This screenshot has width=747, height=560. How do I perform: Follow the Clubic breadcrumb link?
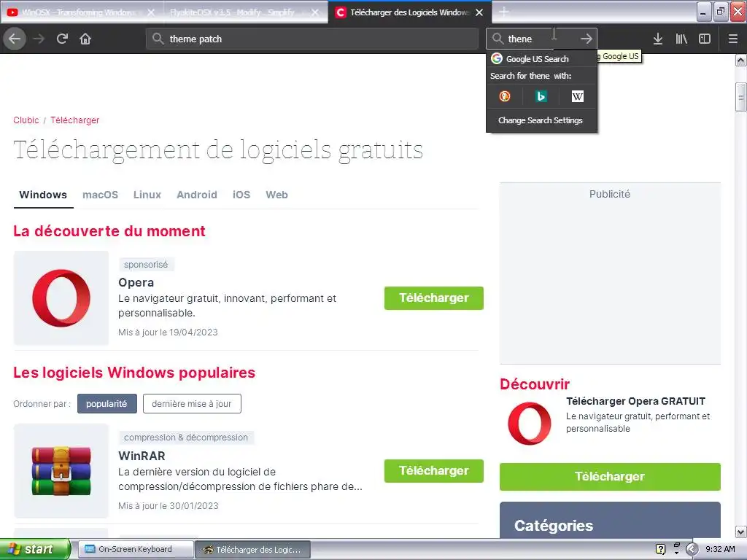click(26, 120)
